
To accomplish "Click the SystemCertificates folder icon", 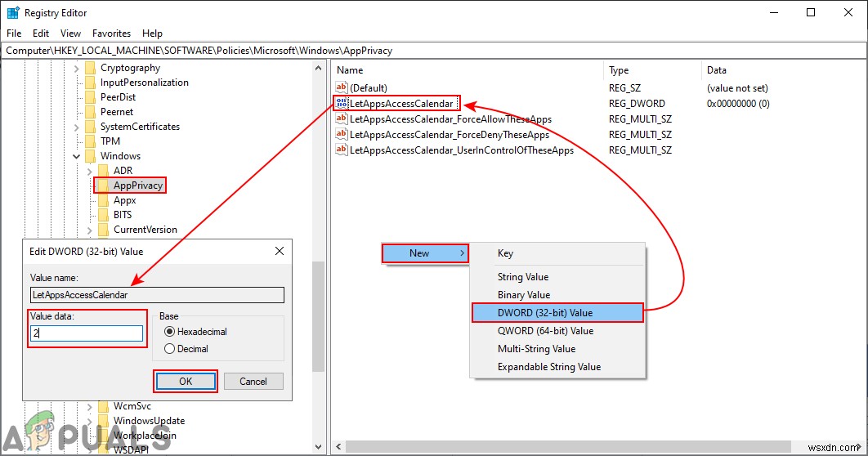I will pyautogui.click(x=90, y=127).
